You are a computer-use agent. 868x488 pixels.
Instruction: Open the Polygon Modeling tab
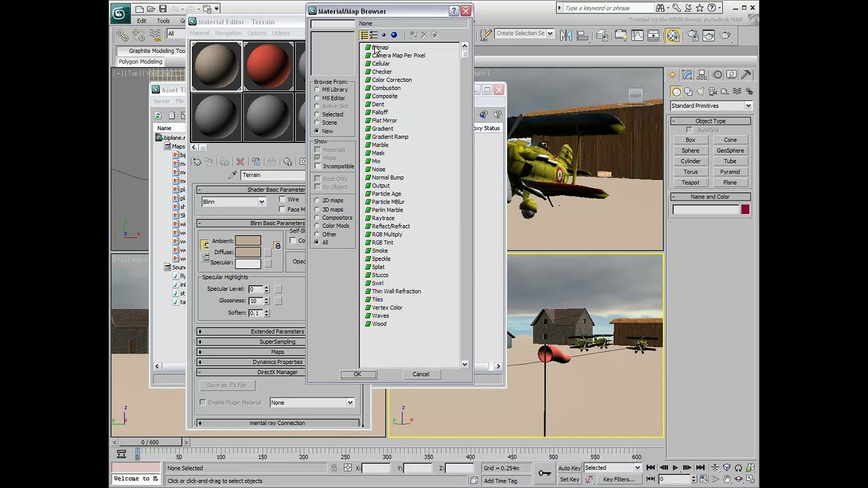click(x=141, y=62)
